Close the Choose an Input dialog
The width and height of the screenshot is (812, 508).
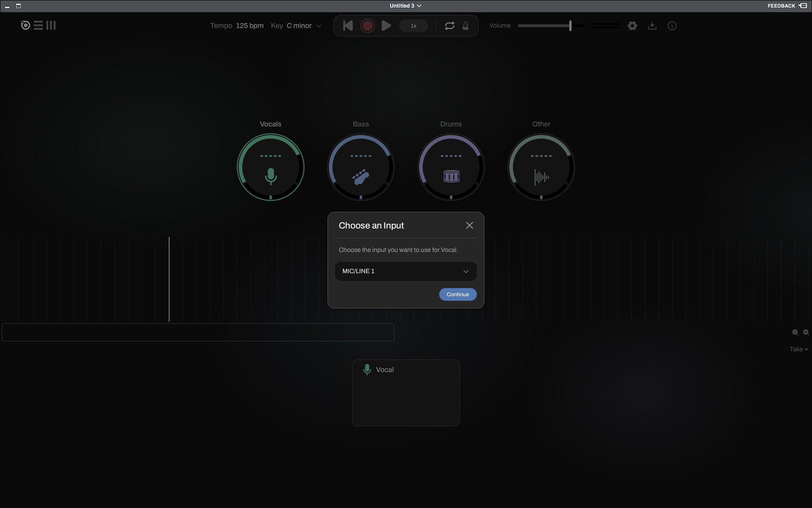(469, 225)
